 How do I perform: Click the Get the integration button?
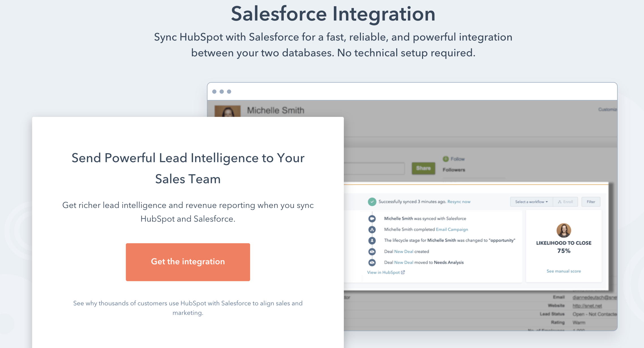pos(188,262)
